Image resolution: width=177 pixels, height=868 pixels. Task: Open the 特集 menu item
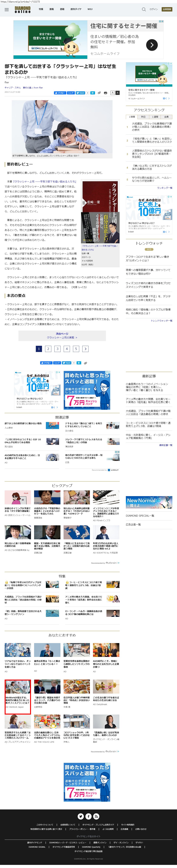pos(41,9)
